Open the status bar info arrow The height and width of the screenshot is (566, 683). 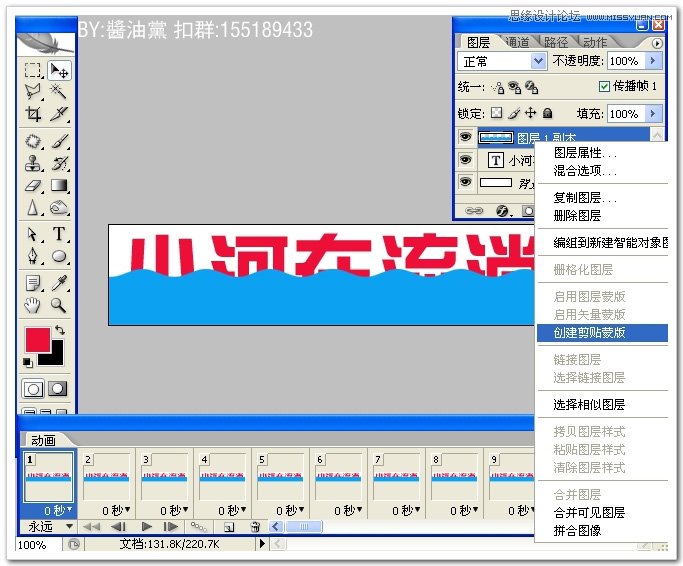coord(262,543)
